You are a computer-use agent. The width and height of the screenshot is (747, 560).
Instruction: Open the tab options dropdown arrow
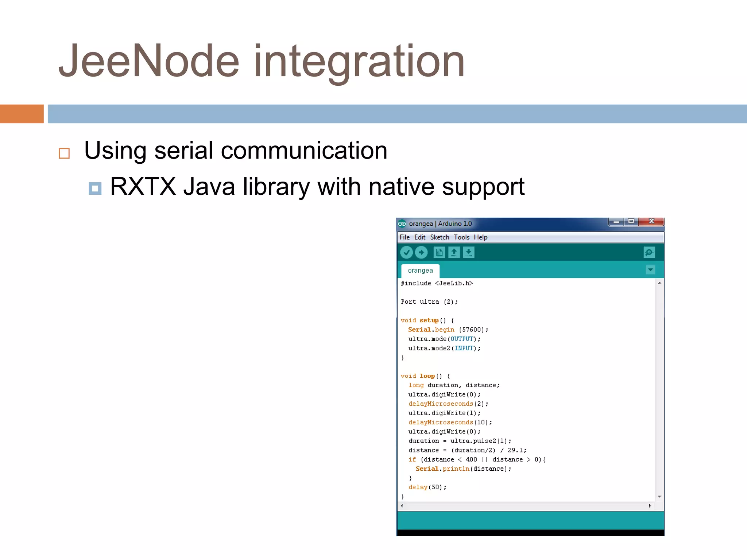point(650,270)
